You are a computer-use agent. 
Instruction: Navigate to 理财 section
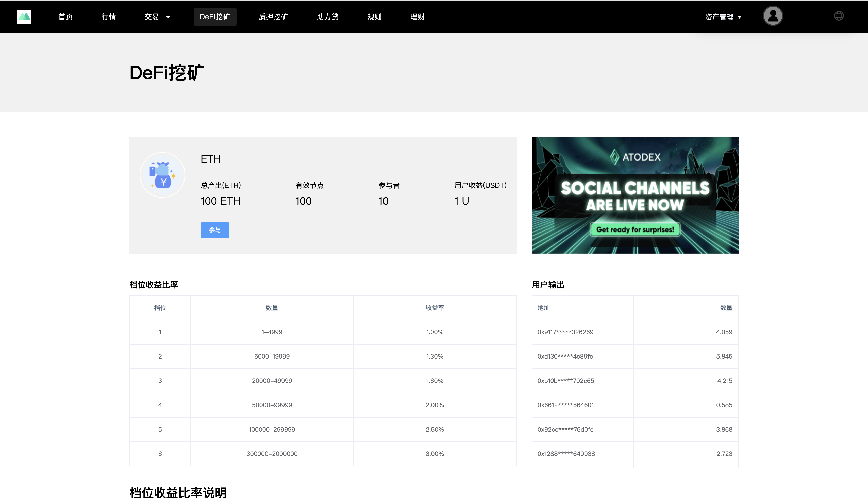(417, 16)
